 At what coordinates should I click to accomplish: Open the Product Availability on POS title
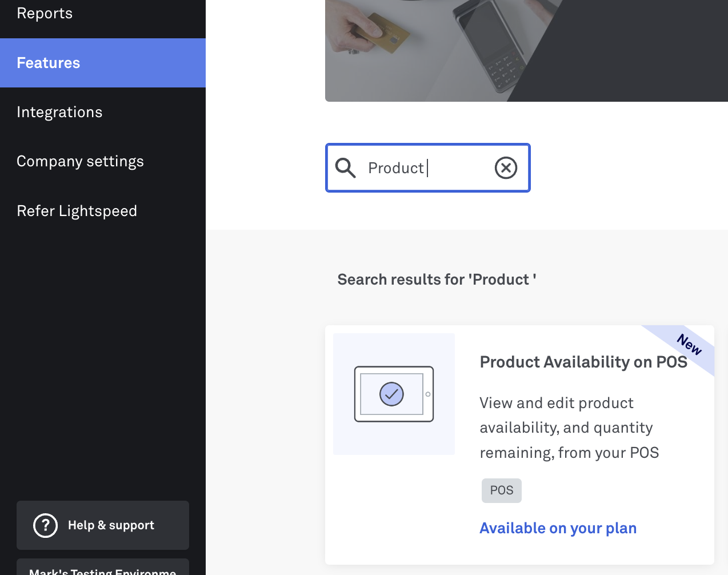coord(583,362)
